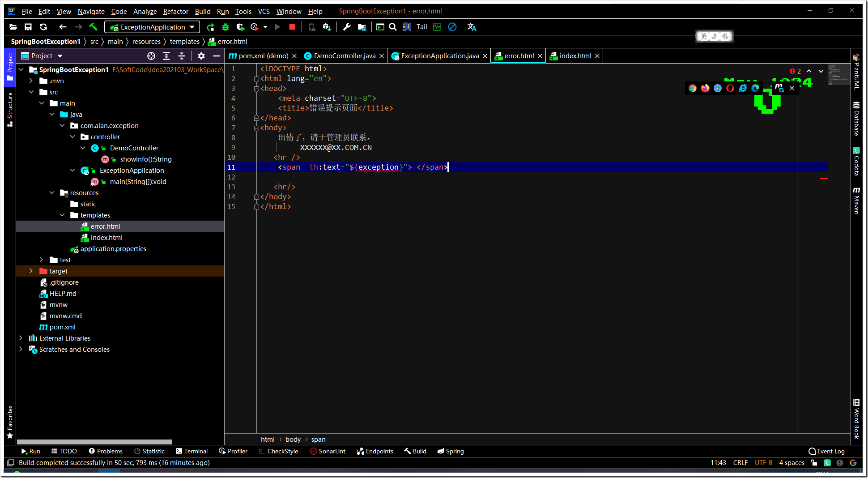Open the Refactor menu
Image resolution: width=868 pixels, height=478 pixels.
(175, 11)
